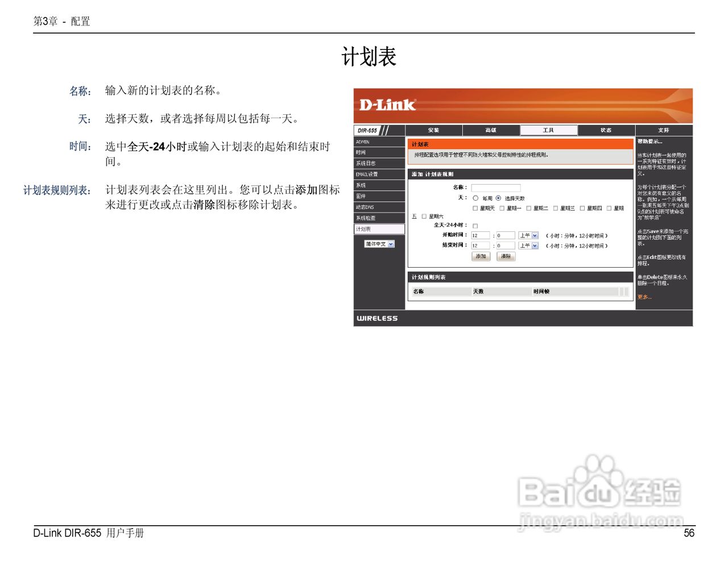Click the DIR-655 model label
This screenshot has width=728, height=562.
click(367, 131)
